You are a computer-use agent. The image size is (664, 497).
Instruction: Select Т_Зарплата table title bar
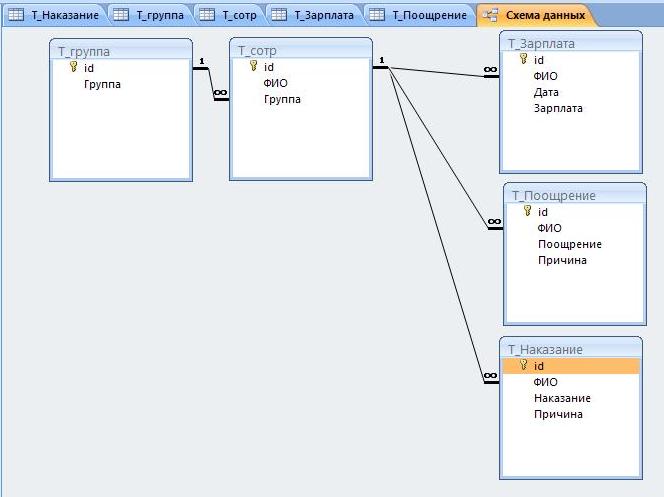[x=571, y=43]
